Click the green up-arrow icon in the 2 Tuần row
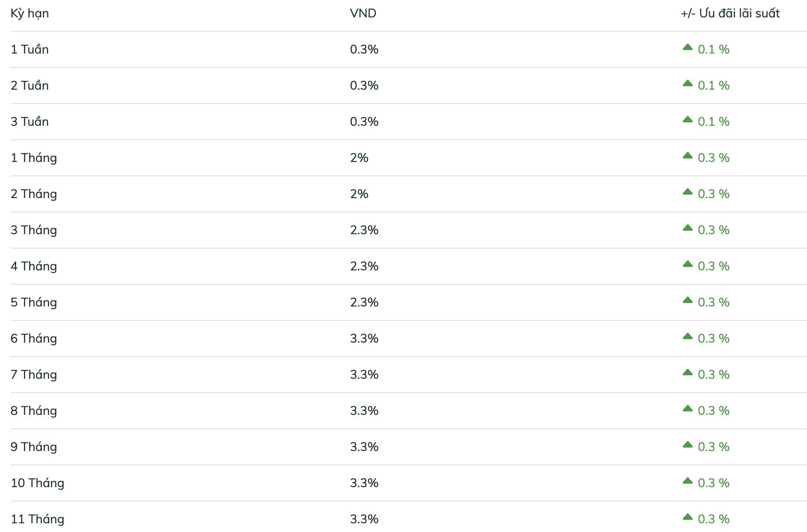The image size is (807, 532). click(x=687, y=83)
